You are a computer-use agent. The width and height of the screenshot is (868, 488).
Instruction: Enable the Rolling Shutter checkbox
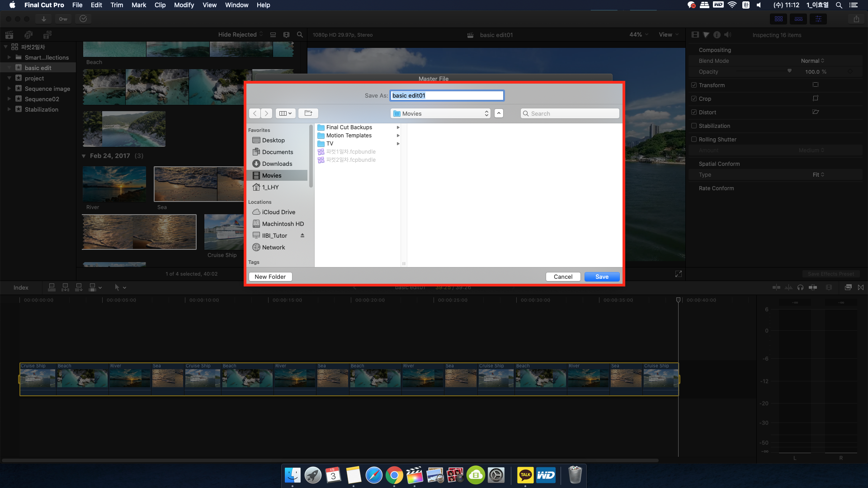coord(694,139)
